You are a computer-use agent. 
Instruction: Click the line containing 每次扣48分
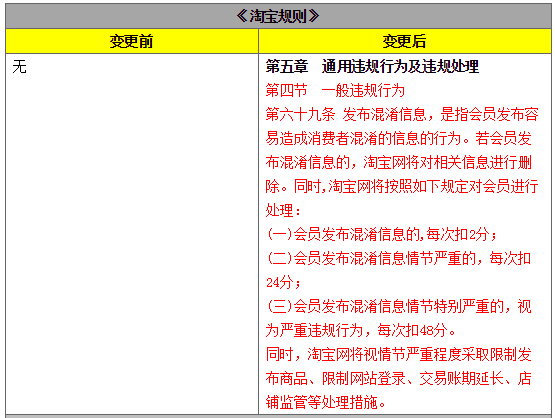point(361,331)
